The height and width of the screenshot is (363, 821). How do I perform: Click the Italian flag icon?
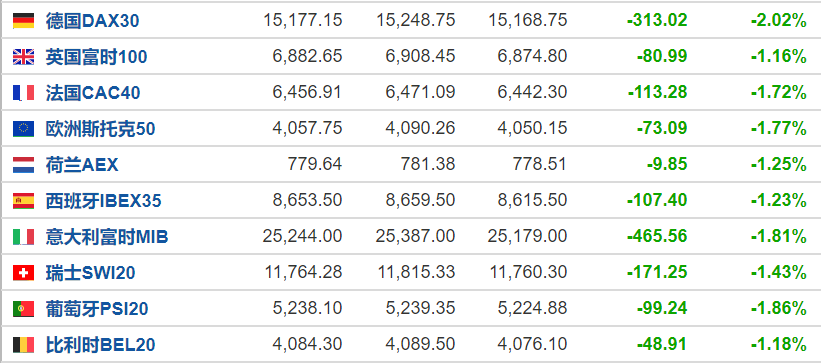[x=24, y=237]
